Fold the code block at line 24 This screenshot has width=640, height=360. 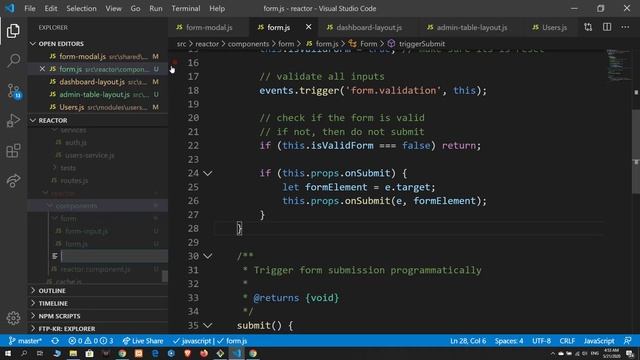click(x=208, y=173)
